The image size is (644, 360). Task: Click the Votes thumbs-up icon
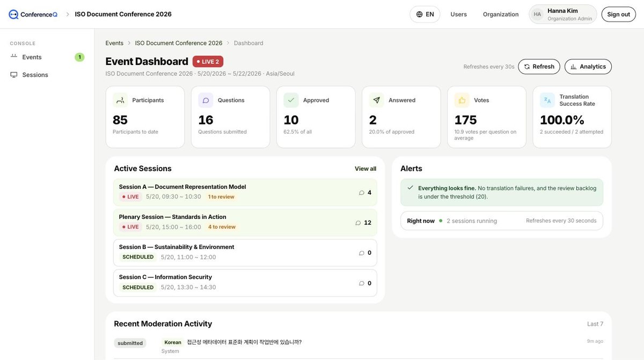[x=462, y=100]
